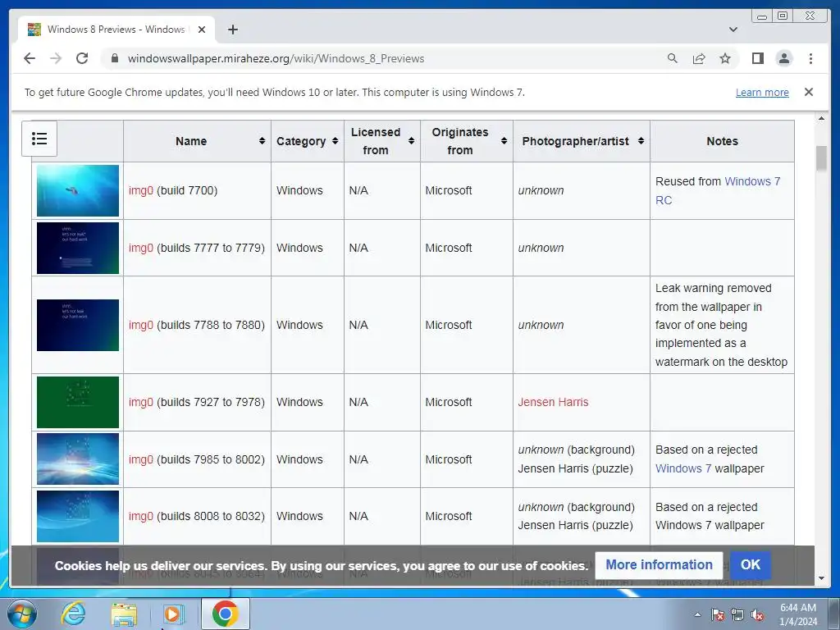Screen dimensions: 840x630
Task: Open the muted volume tray icon
Action: point(757,615)
